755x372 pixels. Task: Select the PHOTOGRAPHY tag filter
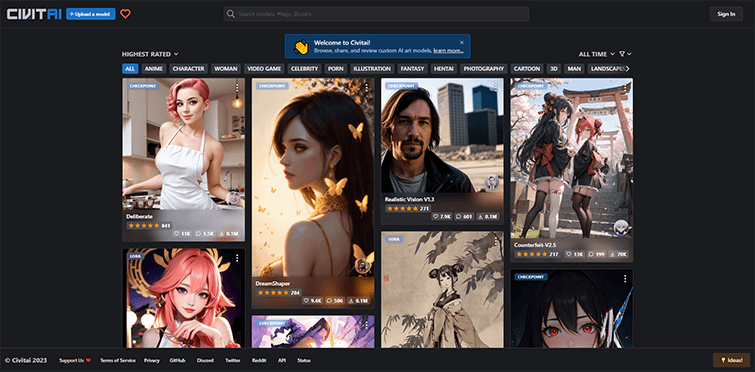[483, 69]
